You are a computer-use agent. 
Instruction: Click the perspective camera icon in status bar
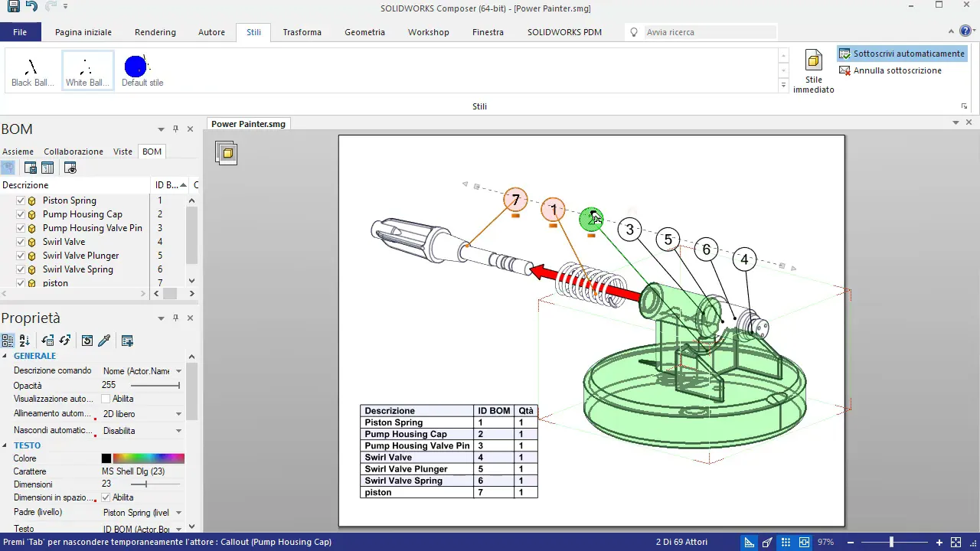pyautogui.click(x=767, y=543)
